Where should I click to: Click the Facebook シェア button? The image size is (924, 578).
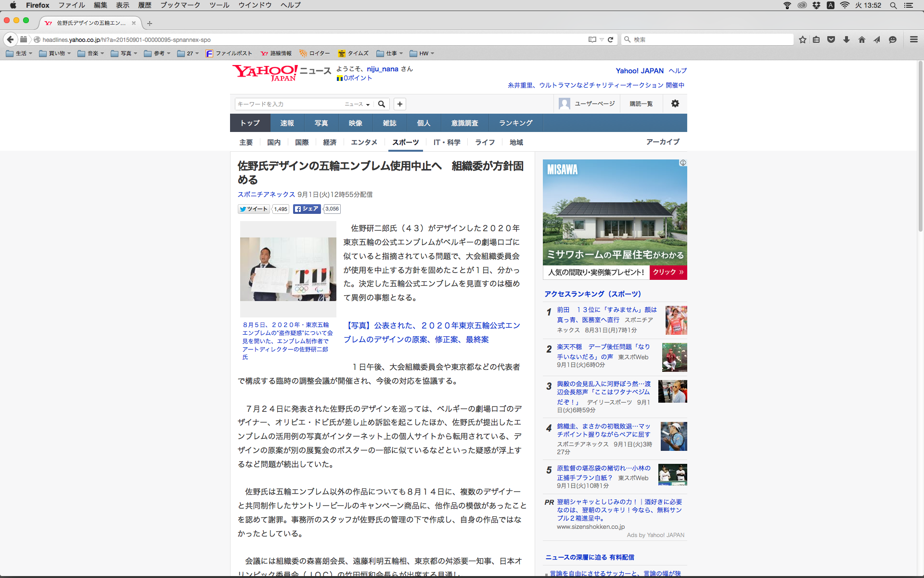point(307,209)
